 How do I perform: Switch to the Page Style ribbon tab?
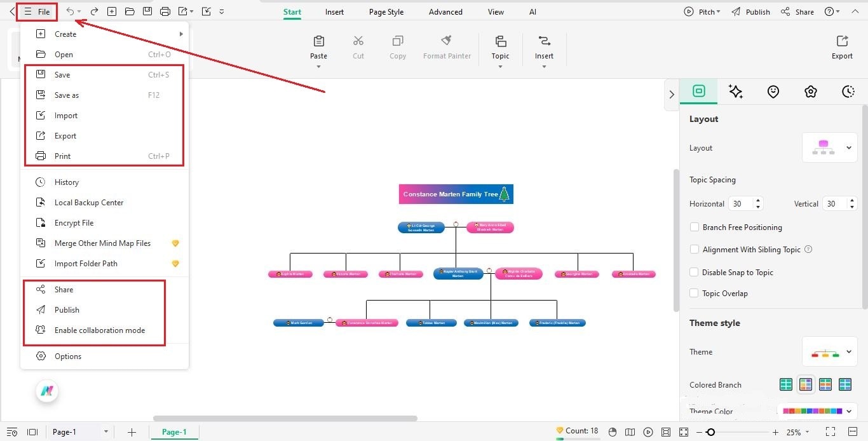(386, 11)
